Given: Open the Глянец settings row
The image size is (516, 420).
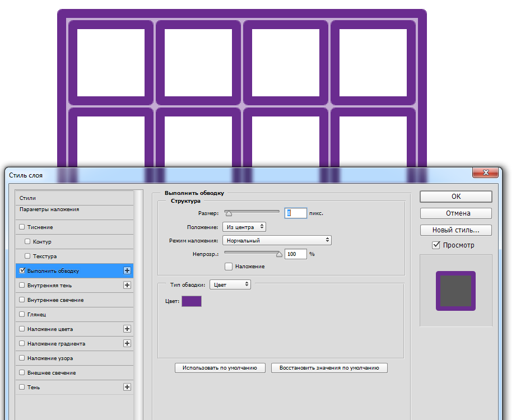Looking at the screenshot, I should point(75,314).
